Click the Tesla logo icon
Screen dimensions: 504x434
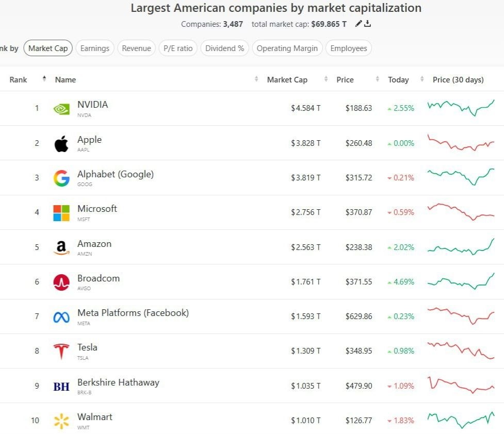[x=61, y=352]
